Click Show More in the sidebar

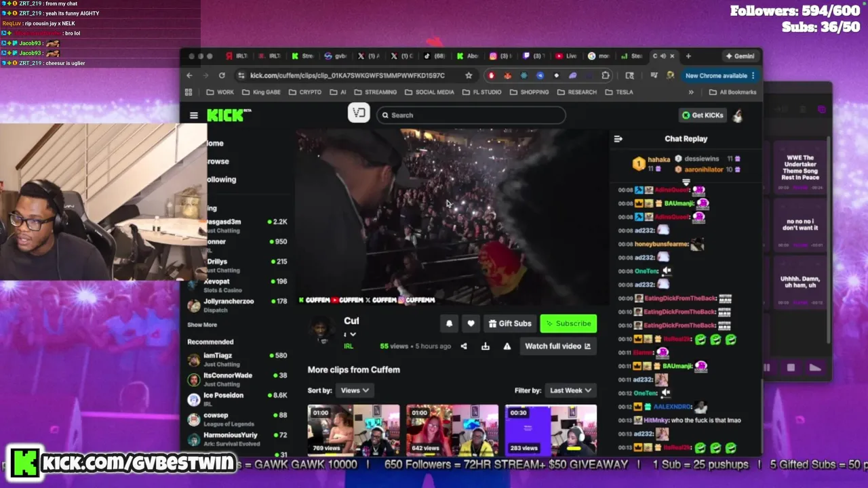click(x=202, y=325)
